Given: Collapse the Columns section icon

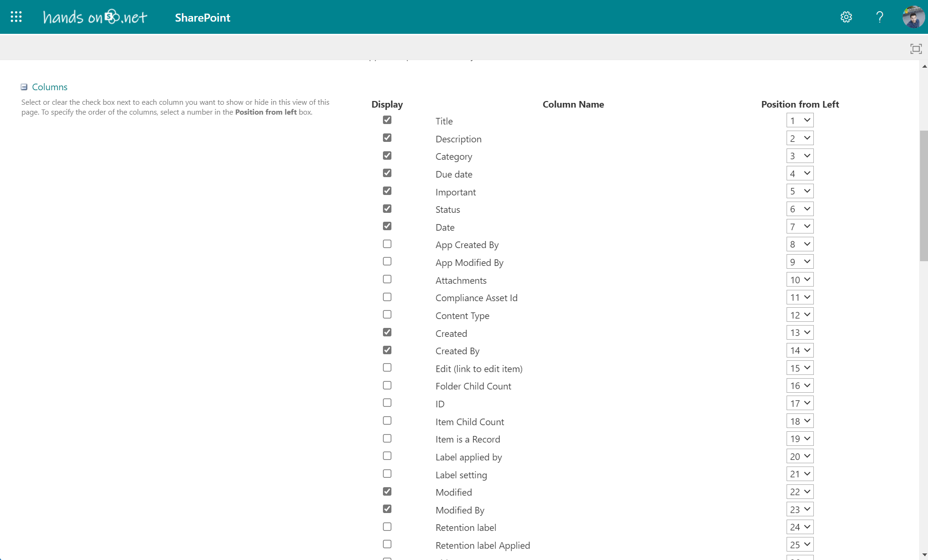Looking at the screenshot, I should [24, 87].
